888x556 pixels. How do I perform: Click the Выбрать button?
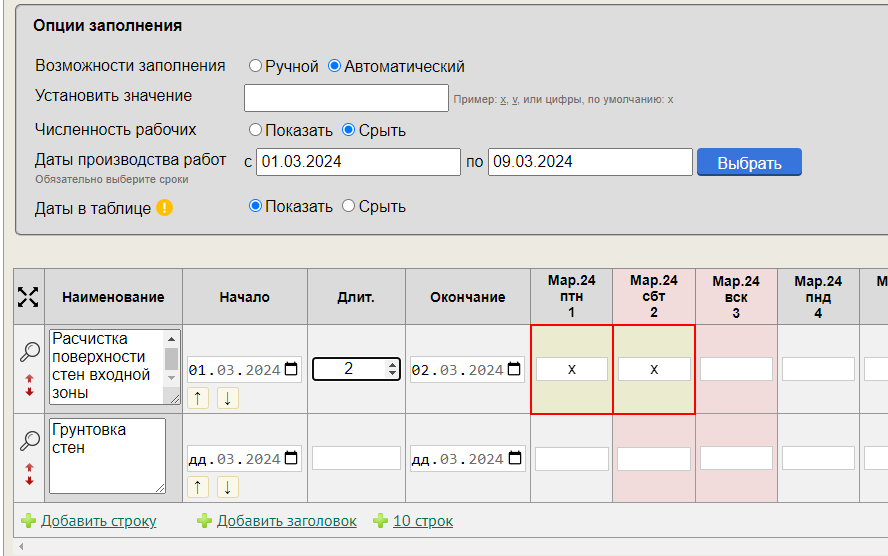point(749,162)
